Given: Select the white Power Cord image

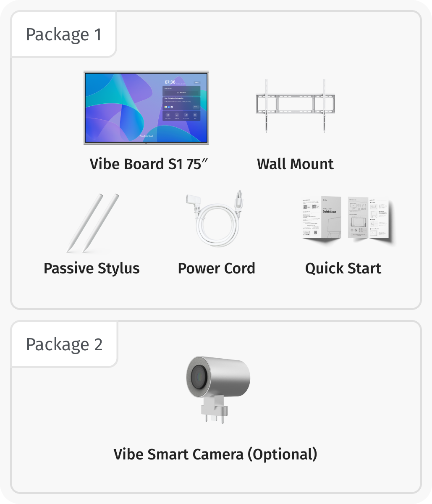Looking at the screenshot, I should coord(216,220).
